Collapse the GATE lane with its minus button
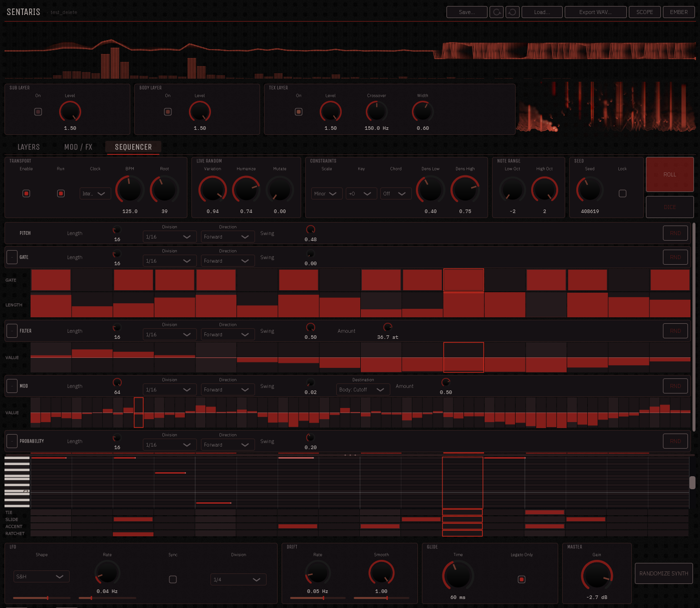The height and width of the screenshot is (608, 700). coord(12,257)
